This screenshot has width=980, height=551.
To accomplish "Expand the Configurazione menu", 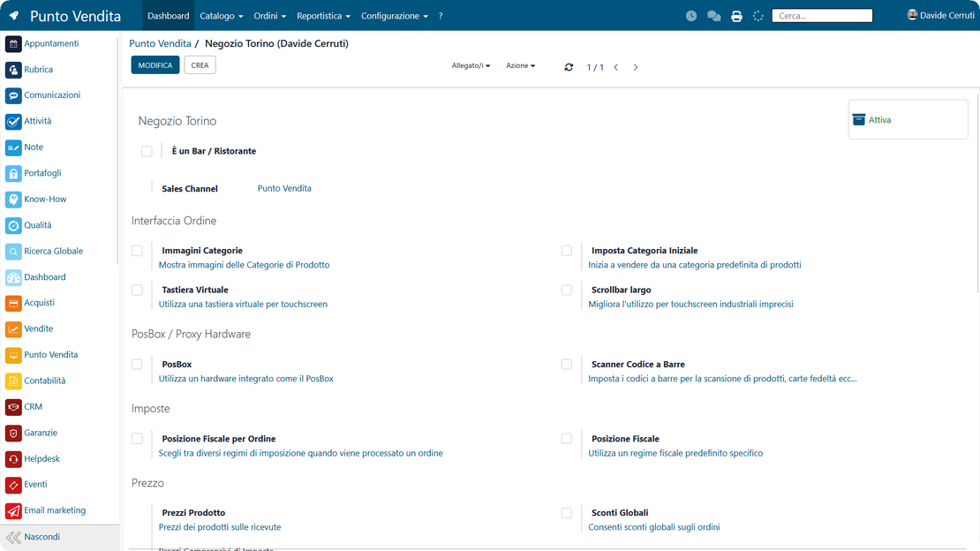I will pos(395,16).
